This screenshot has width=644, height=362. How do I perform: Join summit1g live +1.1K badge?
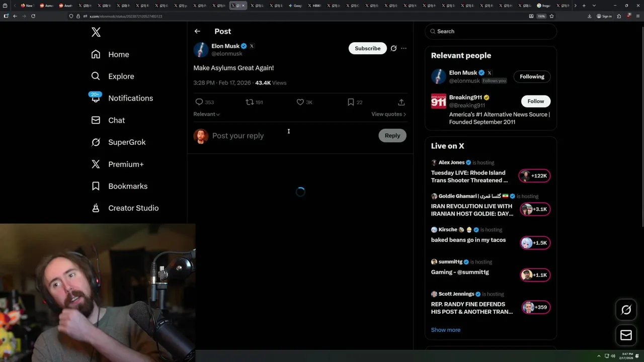535,275
